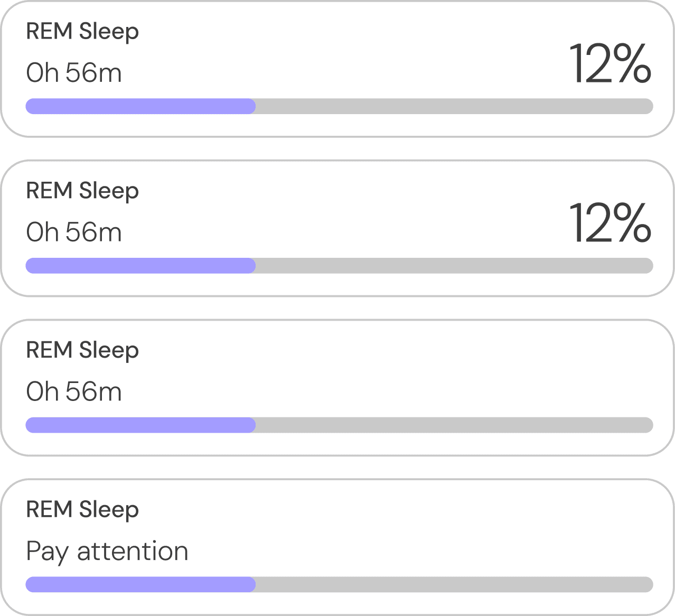Screen dimensions: 675x616
Task: Click the gray bar track in the second card
Action: (x=454, y=266)
